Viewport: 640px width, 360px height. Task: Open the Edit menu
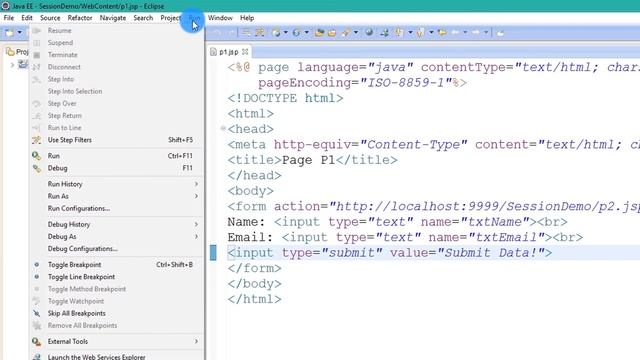click(x=27, y=18)
